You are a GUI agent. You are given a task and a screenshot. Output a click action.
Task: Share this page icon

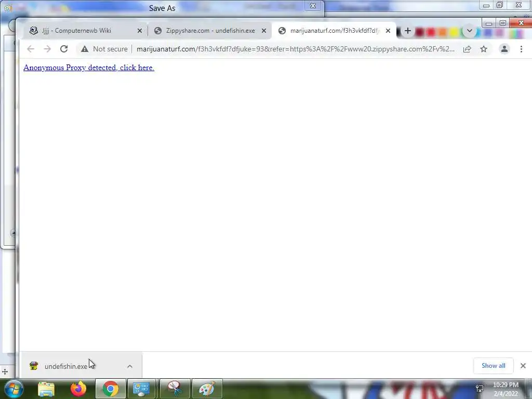click(467, 49)
